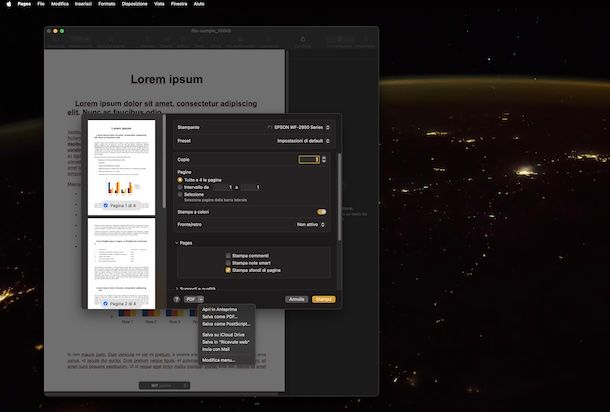Viewport: 610px width, 412px height.
Task: Open the Formato menu
Action: [x=107, y=4]
